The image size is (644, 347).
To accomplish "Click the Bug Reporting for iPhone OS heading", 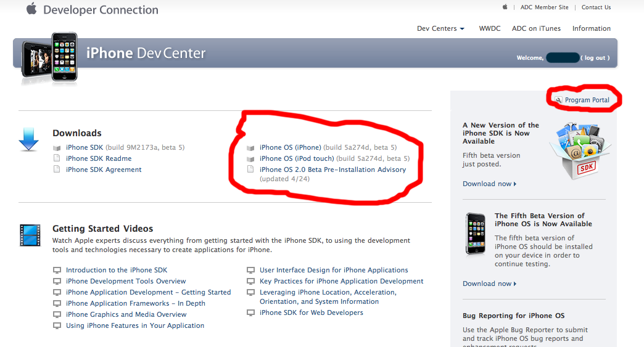I will (x=513, y=316).
